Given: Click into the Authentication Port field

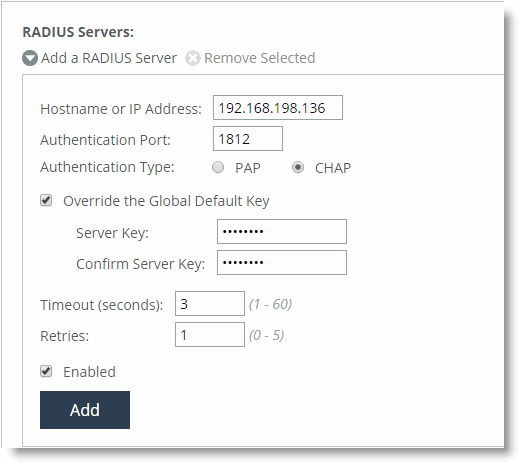Looking at the screenshot, I should (248, 138).
